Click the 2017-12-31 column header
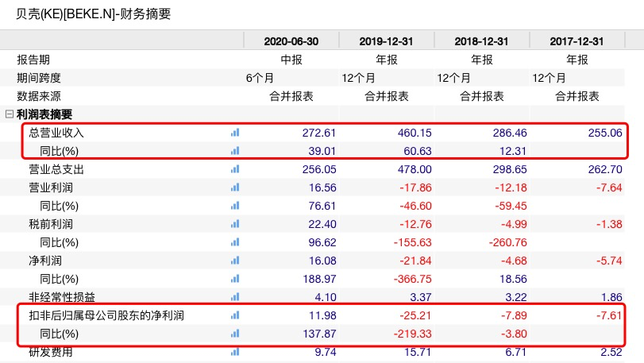644x363 pixels. (x=577, y=41)
